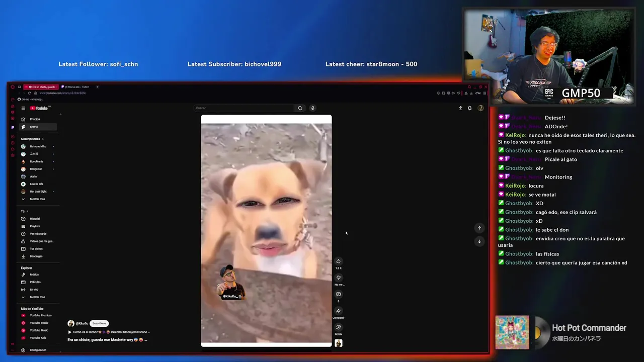Click the YouTube logo

pyautogui.click(x=39, y=108)
